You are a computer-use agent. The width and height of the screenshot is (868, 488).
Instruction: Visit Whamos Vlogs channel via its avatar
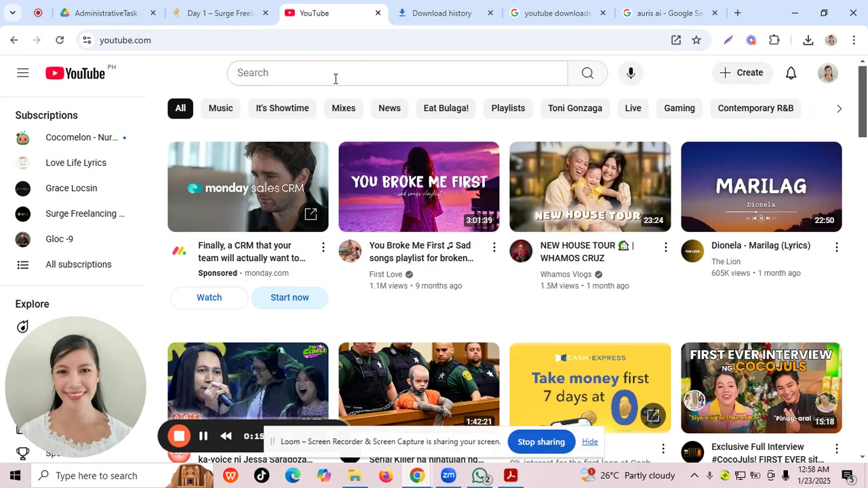(521, 251)
